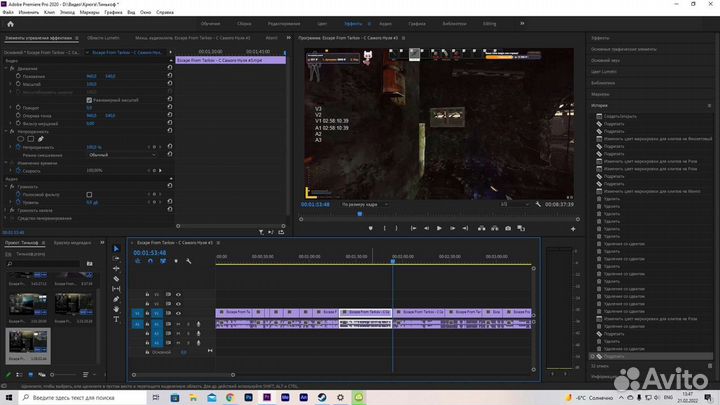This screenshot has width=720, height=405.
Task: Go to In point
Action: 413,228
